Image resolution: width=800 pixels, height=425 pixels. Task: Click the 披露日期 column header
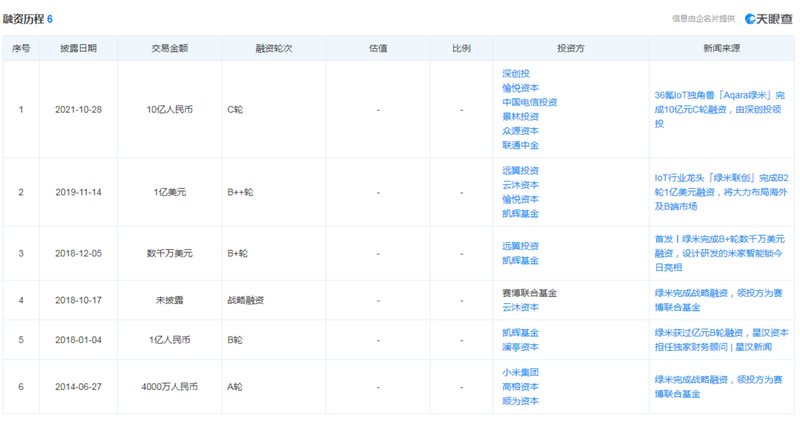tap(78, 48)
